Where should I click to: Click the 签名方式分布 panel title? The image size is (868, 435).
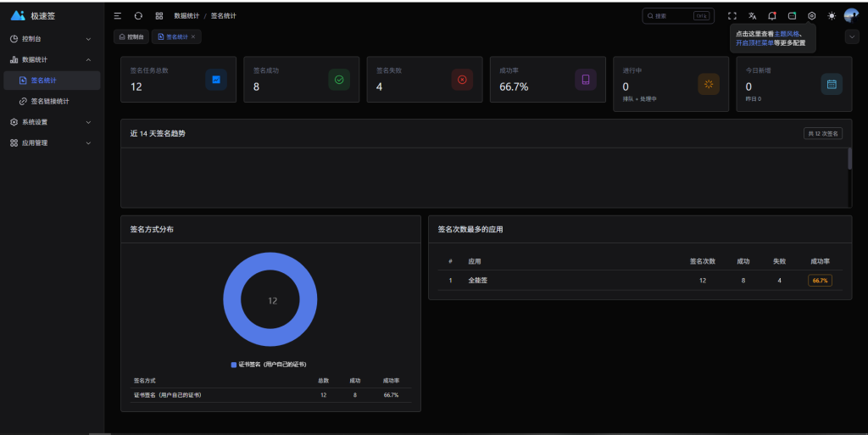(152, 229)
